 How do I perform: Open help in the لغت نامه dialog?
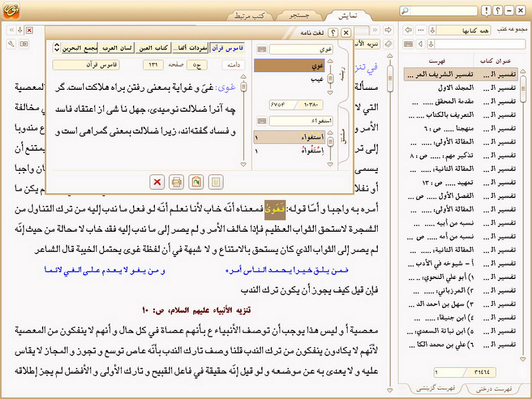333,33
